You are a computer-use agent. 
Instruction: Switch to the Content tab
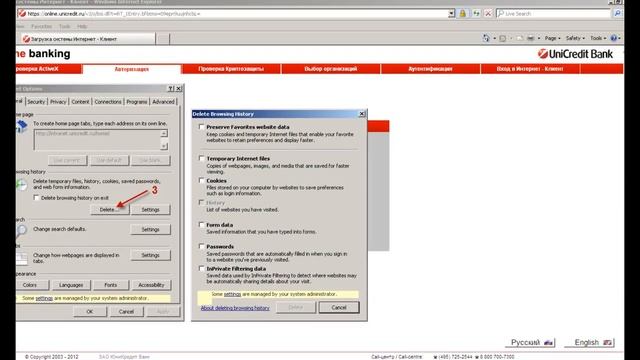pos(80,102)
